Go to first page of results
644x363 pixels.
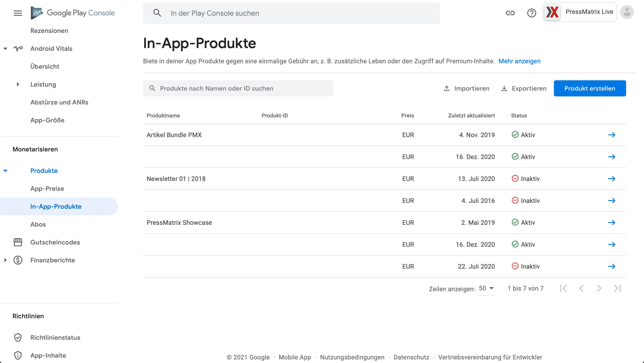pyautogui.click(x=563, y=289)
